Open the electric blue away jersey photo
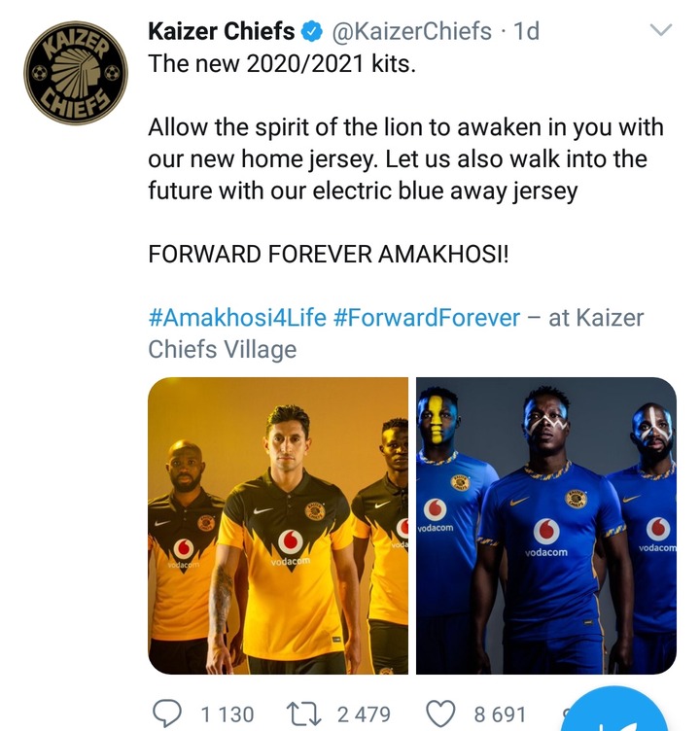This screenshot has width=700, height=731. click(x=545, y=525)
